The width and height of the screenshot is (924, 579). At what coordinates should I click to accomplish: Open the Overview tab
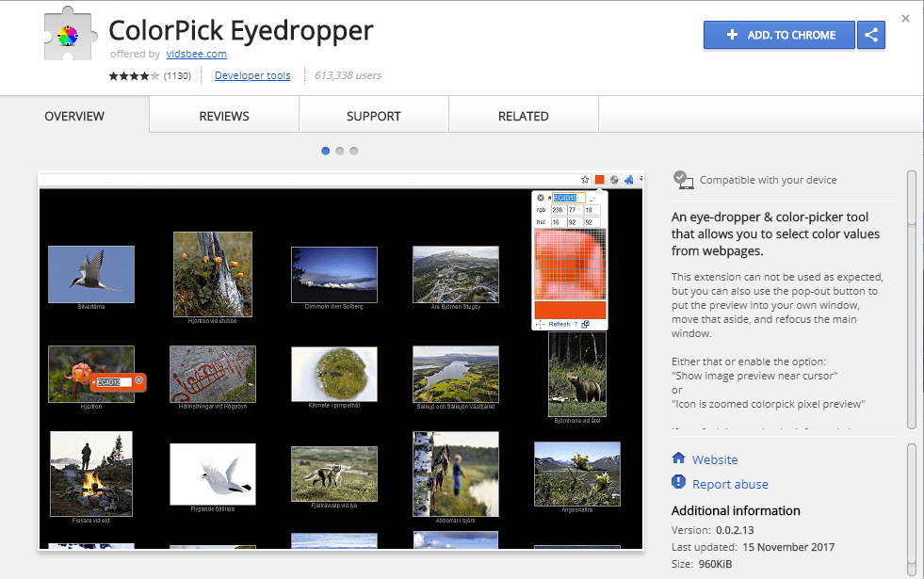74,116
